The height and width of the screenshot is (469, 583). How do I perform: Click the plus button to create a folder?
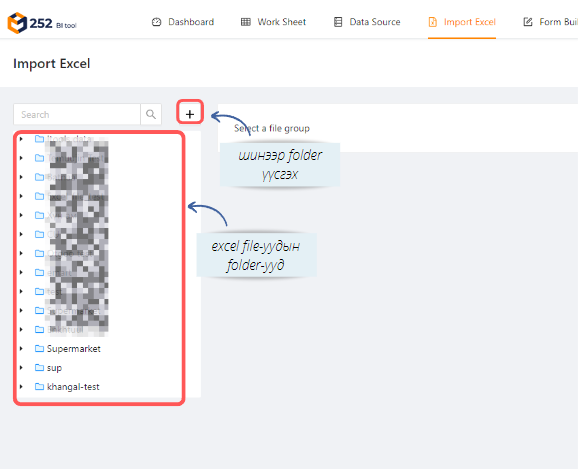point(190,114)
